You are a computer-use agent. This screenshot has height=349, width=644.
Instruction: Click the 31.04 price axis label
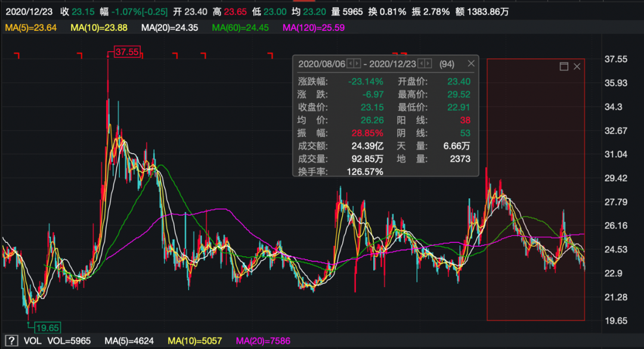(x=615, y=155)
